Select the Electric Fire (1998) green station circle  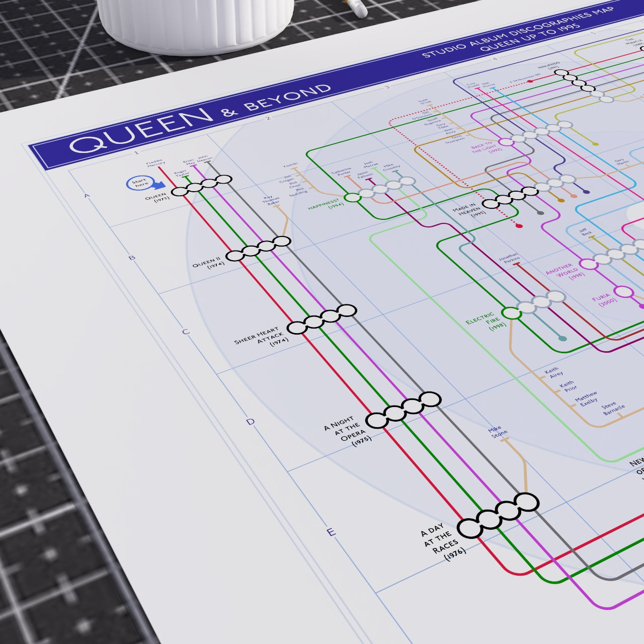[511, 313]
